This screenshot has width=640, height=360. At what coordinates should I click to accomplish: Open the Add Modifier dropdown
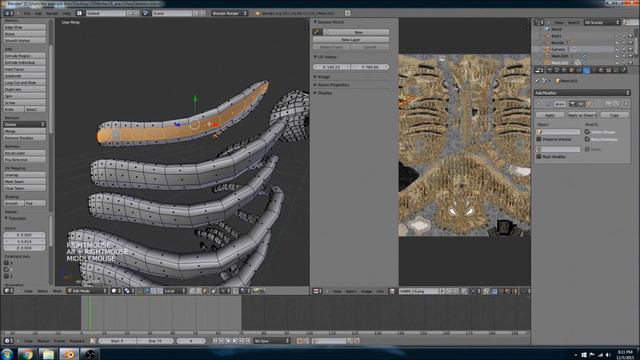point(582,93)
